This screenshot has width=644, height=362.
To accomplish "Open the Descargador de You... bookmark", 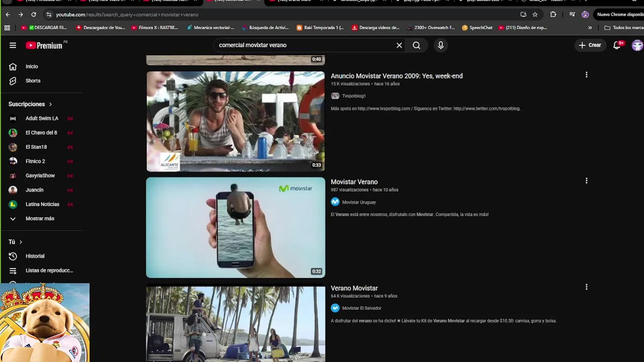I will click(100, 28).
